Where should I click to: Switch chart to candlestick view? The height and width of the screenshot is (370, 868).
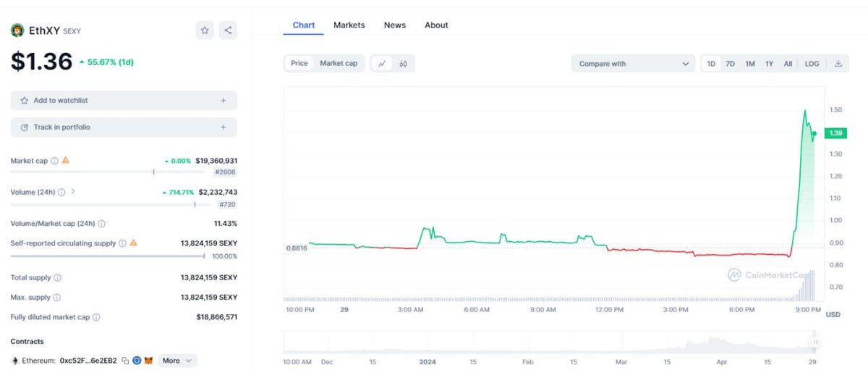click(x=403, y=64)
